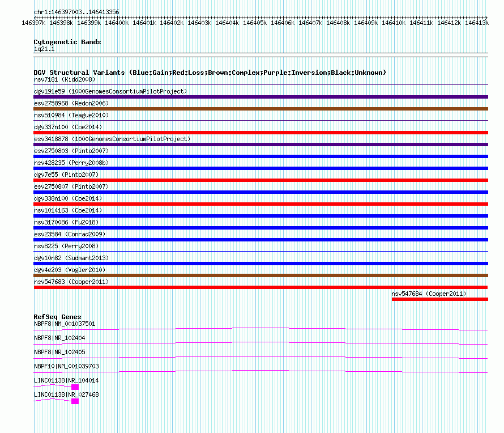Open transcript LINC01138|NR_027468
This screenshot has width=504, height=433.
66,394
